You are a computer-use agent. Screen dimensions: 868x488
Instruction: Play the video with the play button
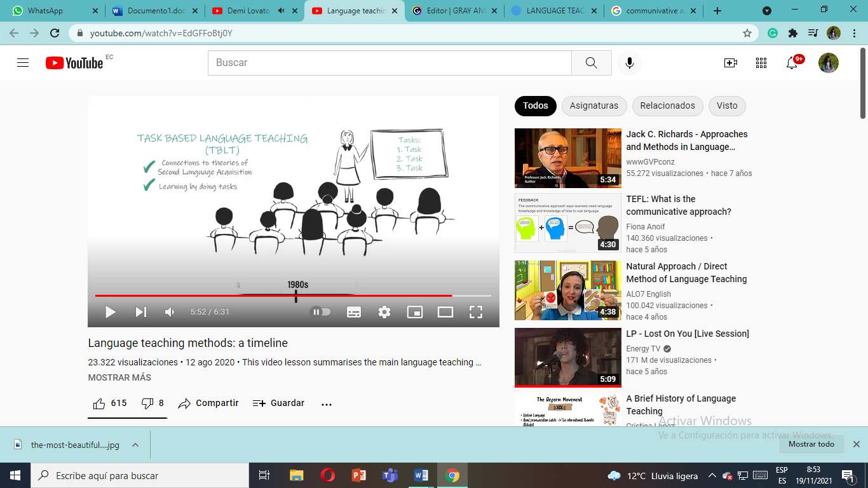(x=111, y=312)
